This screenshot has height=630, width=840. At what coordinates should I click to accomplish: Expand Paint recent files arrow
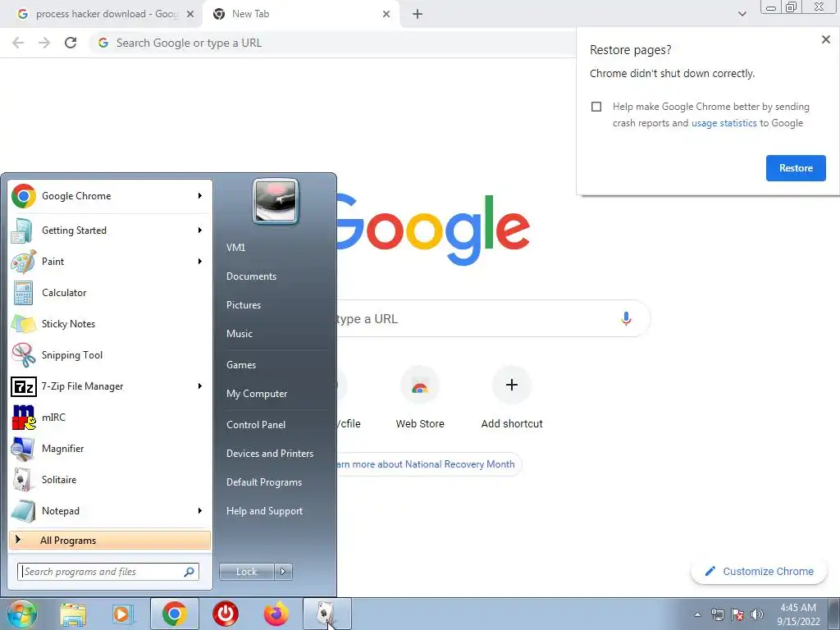(x=200, y=262)
